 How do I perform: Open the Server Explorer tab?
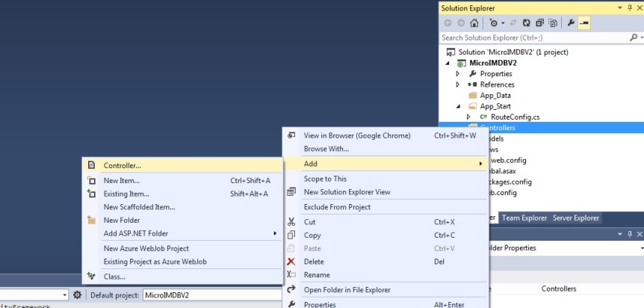(x=575, y=218)
